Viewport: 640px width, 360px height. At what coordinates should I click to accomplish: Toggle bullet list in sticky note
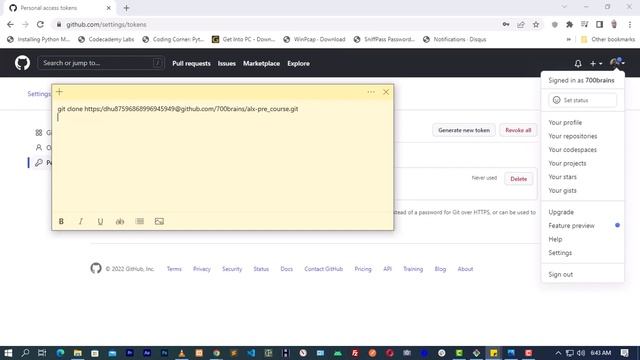click(x=140, y=221)
